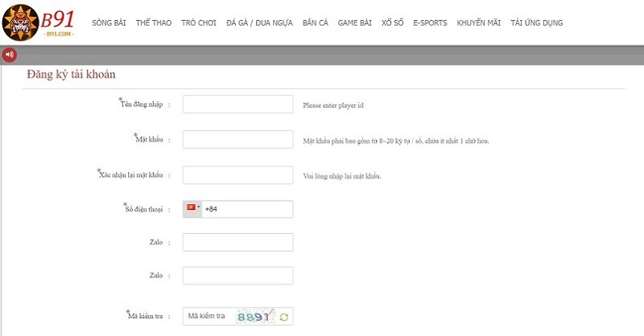Screen dimensions: 644x336
Task: Go to the TRÒ CHƠI section
Action: (x=198, y=23)
